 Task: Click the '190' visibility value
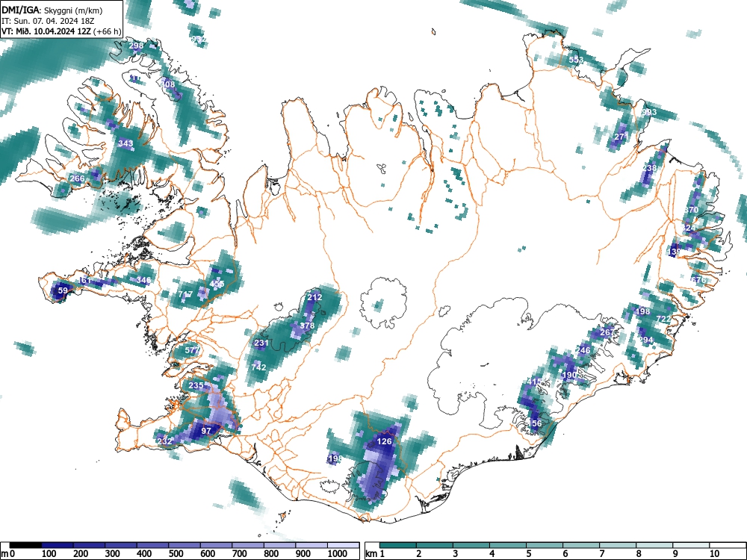coord(569,375)
